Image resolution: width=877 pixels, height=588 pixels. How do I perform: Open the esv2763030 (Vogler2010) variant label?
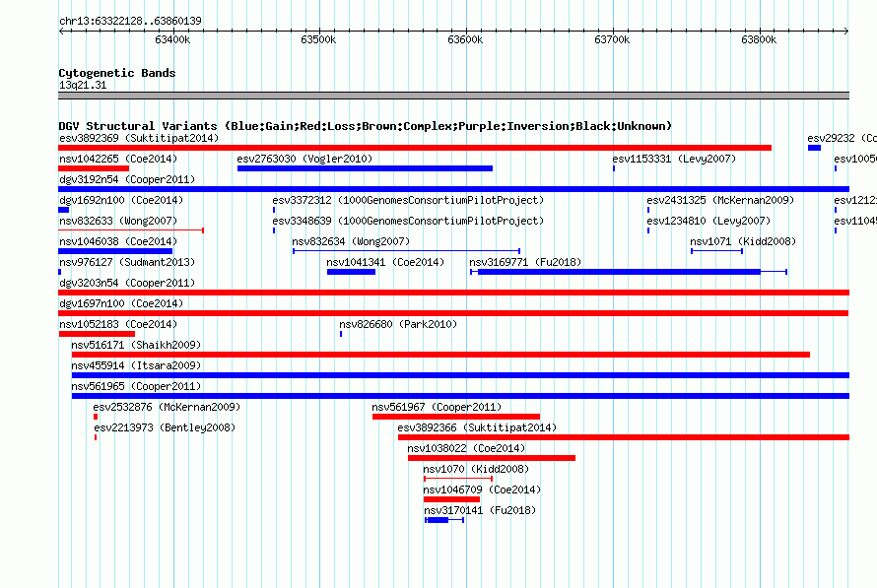coord(304,159)
